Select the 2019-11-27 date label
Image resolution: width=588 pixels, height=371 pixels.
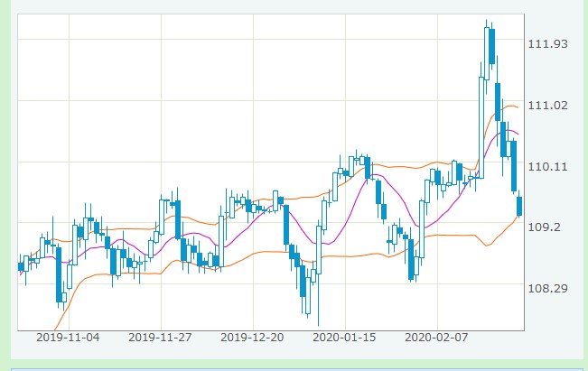[160, 338]
